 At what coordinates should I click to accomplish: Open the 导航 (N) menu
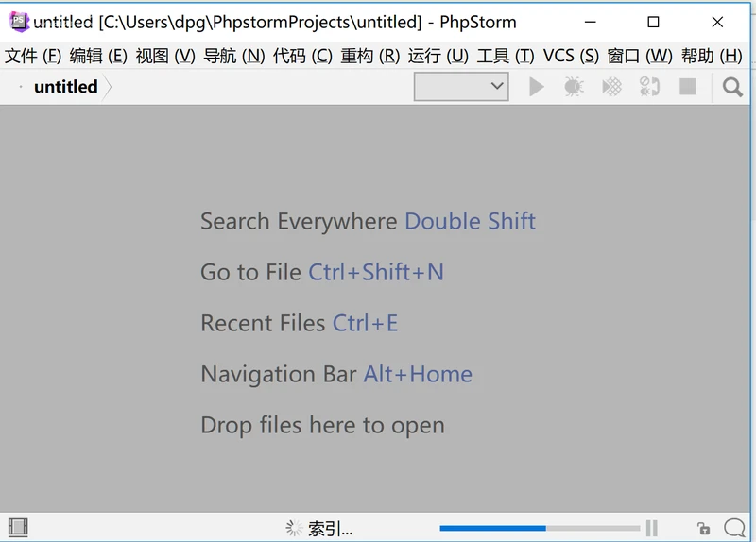pos(233,56)
